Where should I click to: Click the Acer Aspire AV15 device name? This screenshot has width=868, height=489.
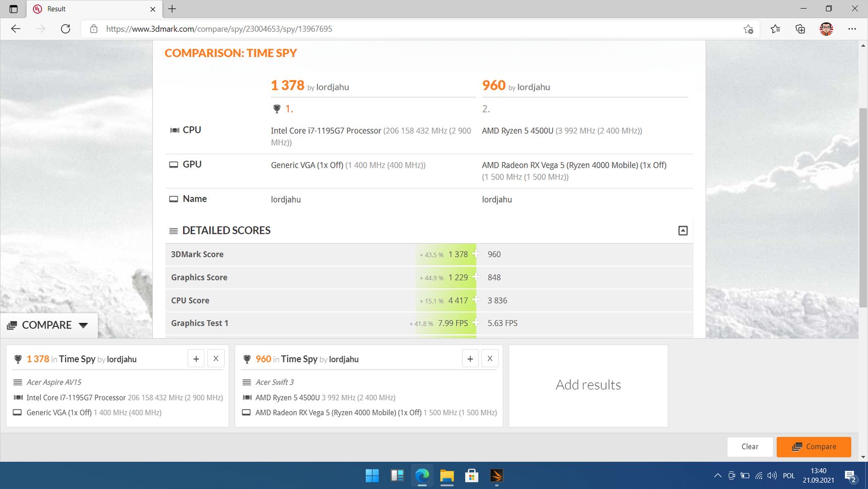(x=54, y=382)
